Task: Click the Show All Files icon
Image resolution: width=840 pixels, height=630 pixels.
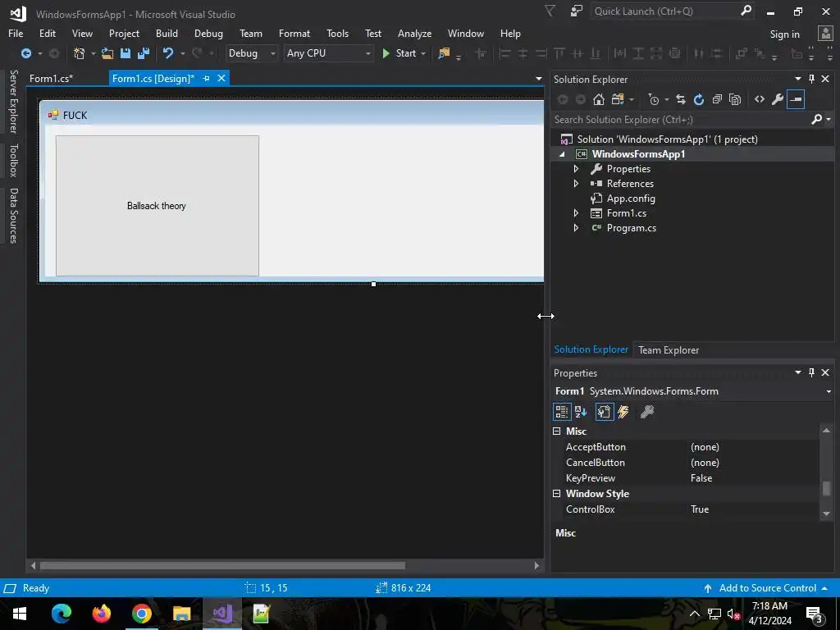Action: 735,99
